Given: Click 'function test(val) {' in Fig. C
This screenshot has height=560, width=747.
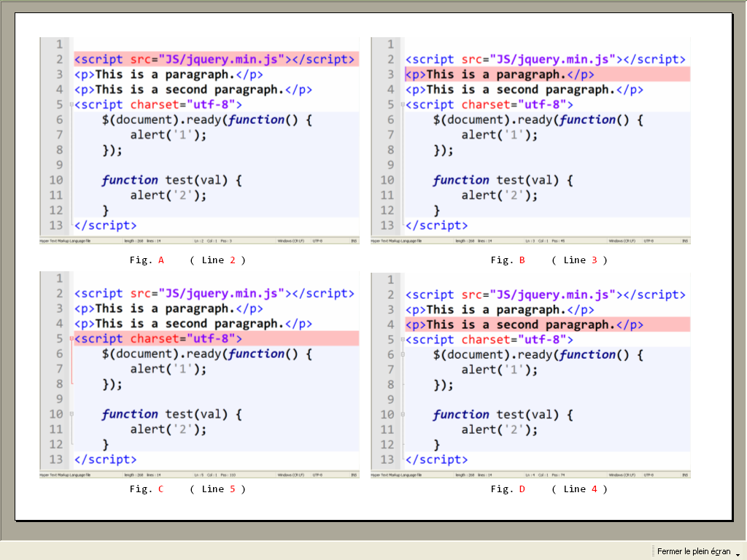Looking at the screenshot, I should tap(171, 414).
